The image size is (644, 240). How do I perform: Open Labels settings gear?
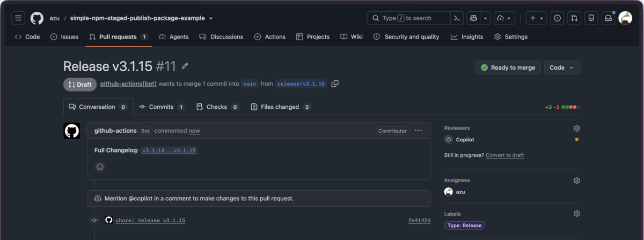(576, 214)
